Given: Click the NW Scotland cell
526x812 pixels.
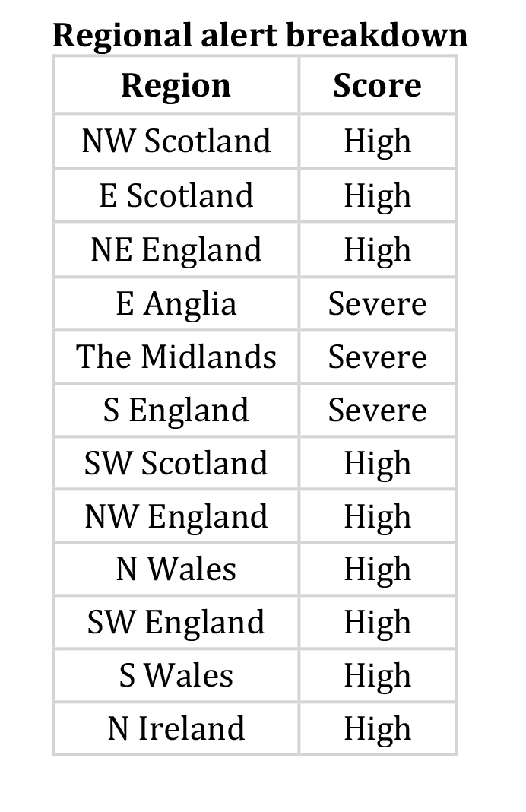Looking at the screenshot, I should click(176, 141).
